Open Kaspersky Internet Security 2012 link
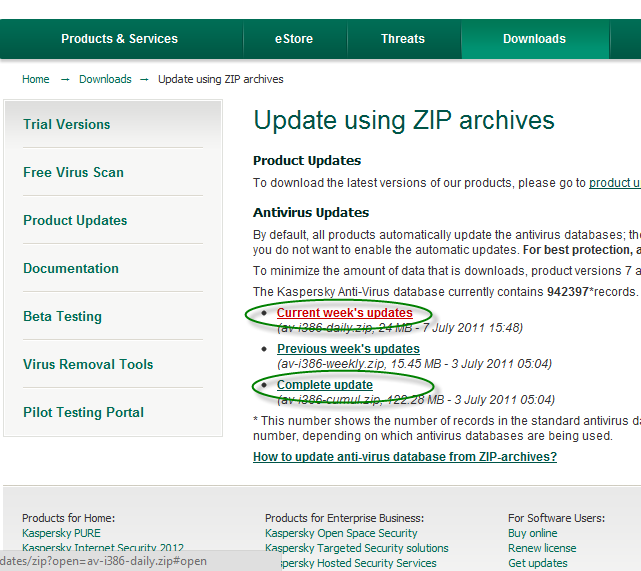 [x=103, y=548]
